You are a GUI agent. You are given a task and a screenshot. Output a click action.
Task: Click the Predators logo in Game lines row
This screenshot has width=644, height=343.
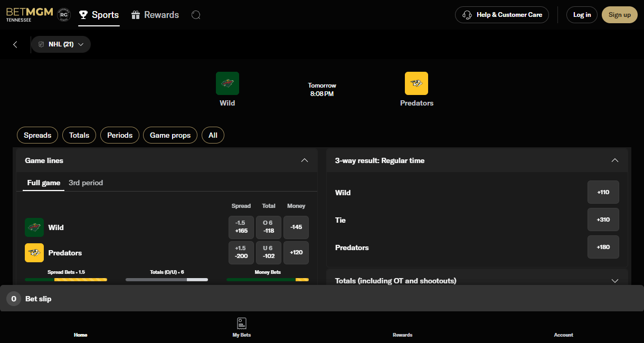(34, 253)
